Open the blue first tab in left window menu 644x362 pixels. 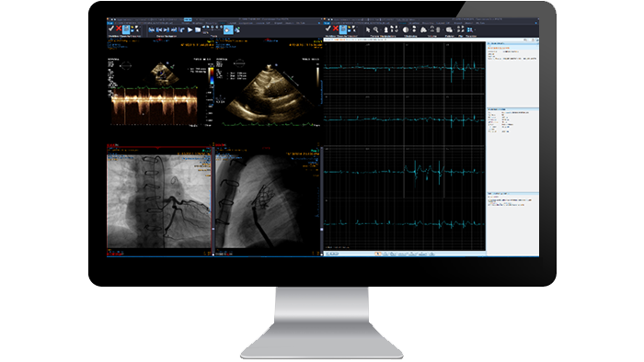coord(110,23)
